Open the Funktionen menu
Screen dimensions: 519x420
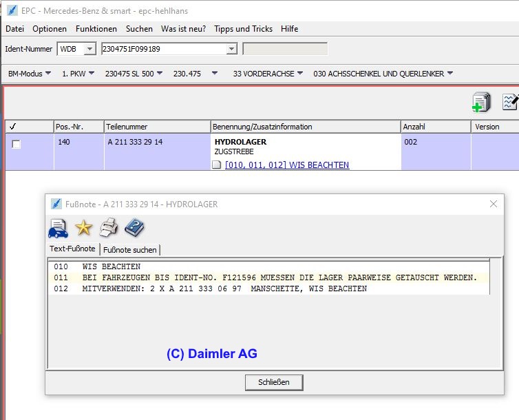96,29
